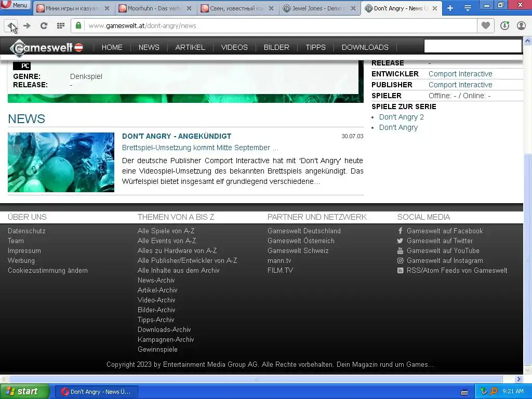Open Brettspiel-Umsetzung kommt Mitte September link
532x399 pixels.
[200, 148]
